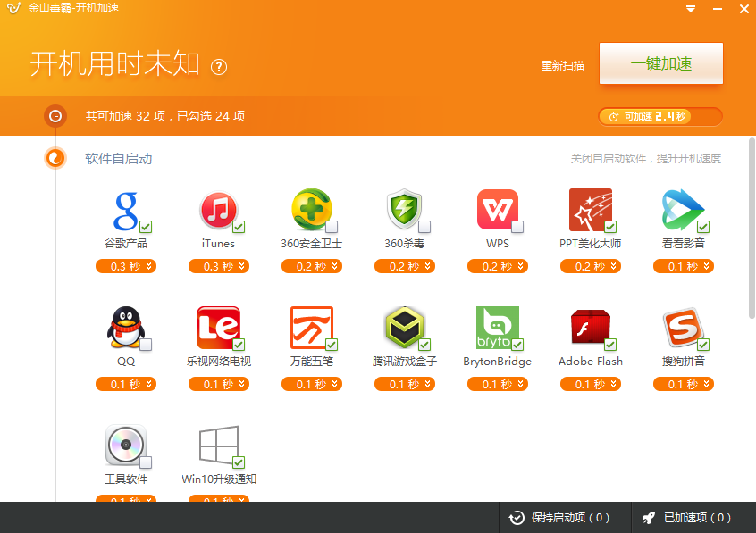Click the clock icon beside 共可加速 32 项
Screen dimensions: 756x533
[x=55, y=116]
